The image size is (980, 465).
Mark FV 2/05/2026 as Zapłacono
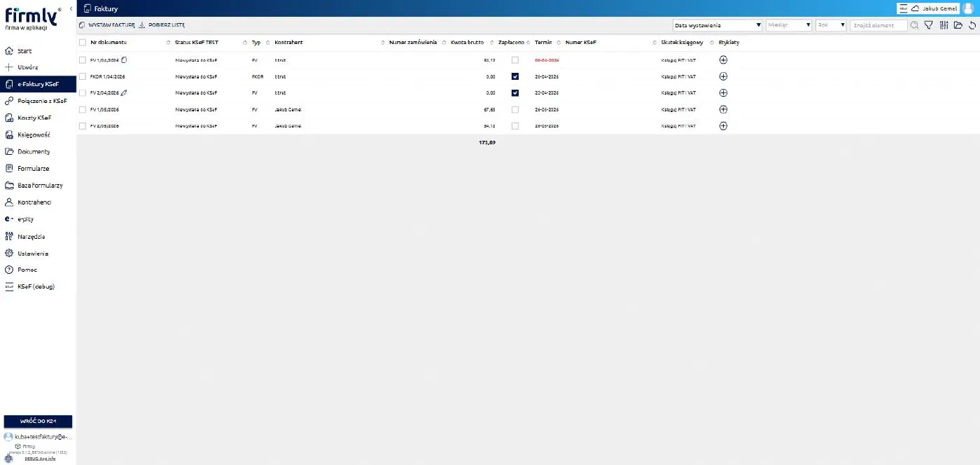(x=515, y=126)
